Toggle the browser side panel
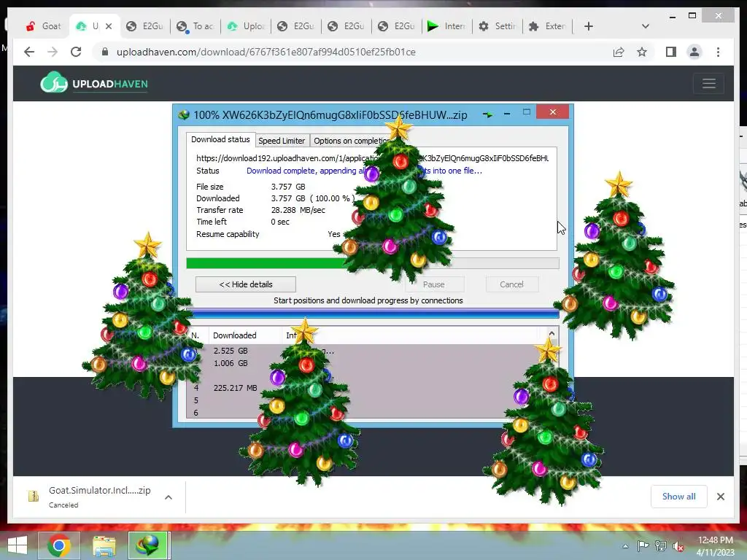 (671, 52)
